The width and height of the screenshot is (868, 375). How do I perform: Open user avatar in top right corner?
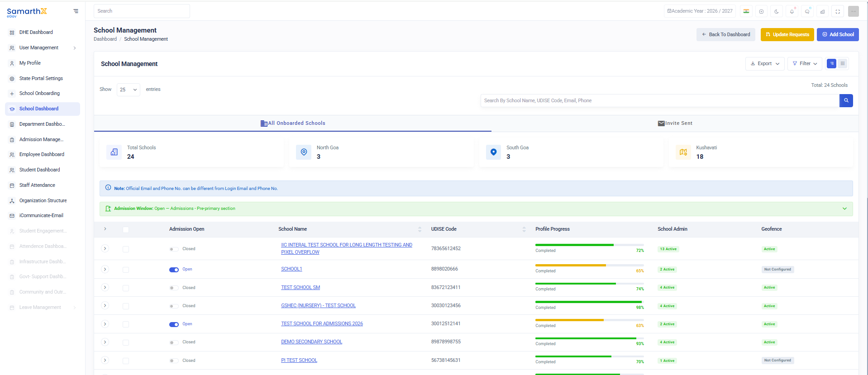pos(854,11)
